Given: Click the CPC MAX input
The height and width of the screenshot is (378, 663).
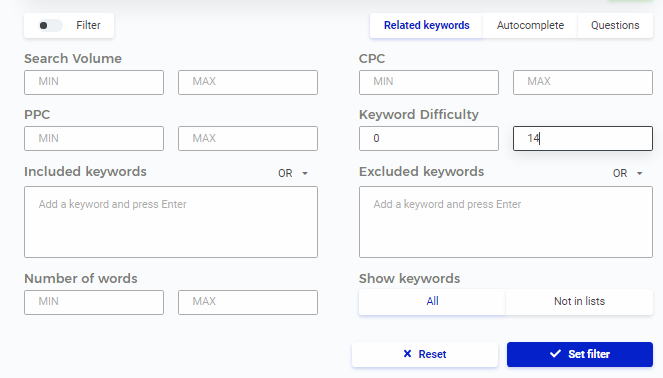Looking at the screenshot, I should (583, 82).
